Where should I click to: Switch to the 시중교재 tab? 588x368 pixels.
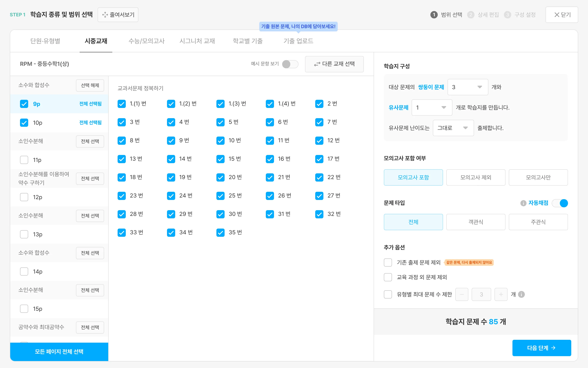point(96,41)
